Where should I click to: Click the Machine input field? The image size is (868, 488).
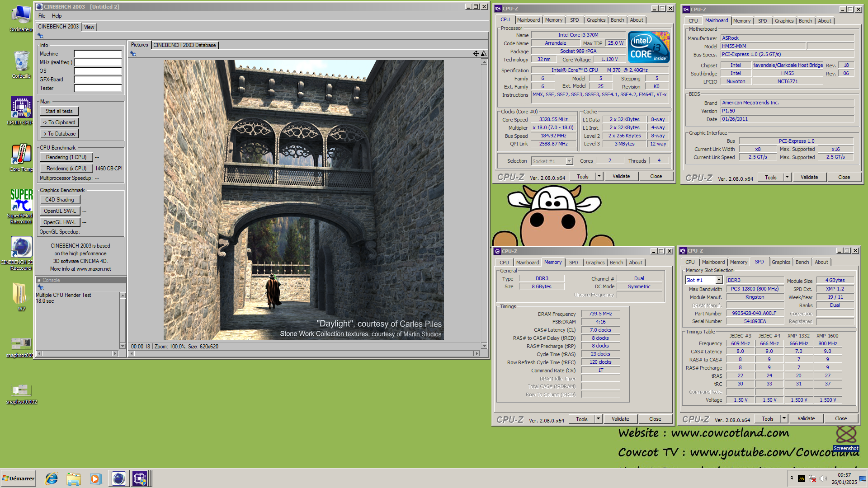click(x=98, y=54)
